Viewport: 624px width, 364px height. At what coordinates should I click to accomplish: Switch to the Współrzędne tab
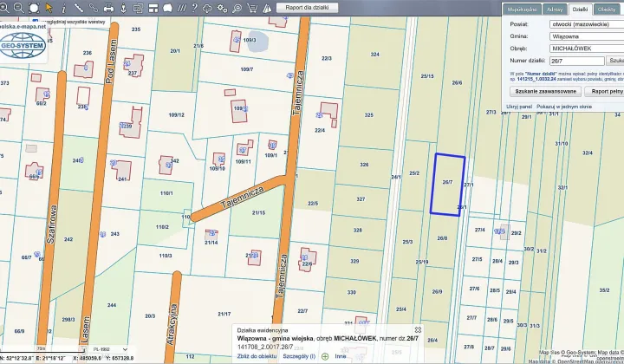(x=523, y=9)
